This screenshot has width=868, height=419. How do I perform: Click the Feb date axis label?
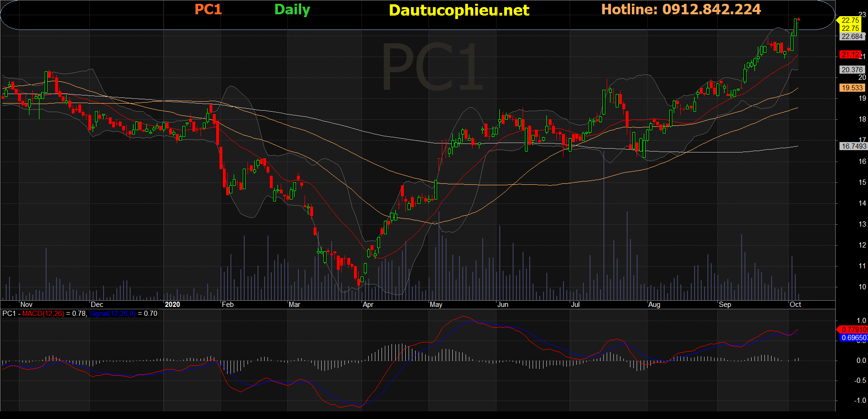click(x=228, y=305)
